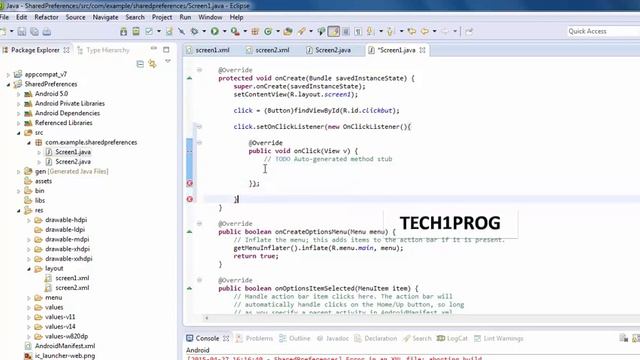This screenshot has height=360, width=640.
Task: Open the Run button dropdown arrow
Action: [x=224, y=31]
